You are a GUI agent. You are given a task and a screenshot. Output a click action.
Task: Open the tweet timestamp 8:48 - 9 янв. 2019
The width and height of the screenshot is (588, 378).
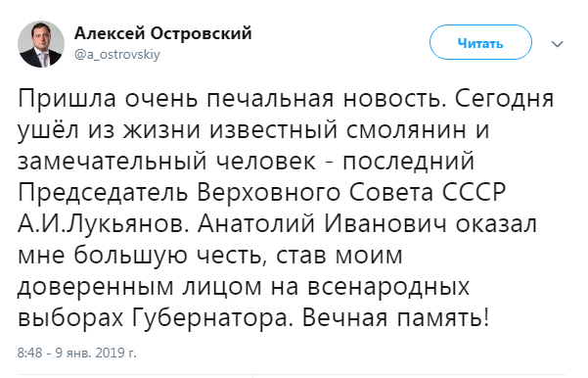[x=77, y=354]
